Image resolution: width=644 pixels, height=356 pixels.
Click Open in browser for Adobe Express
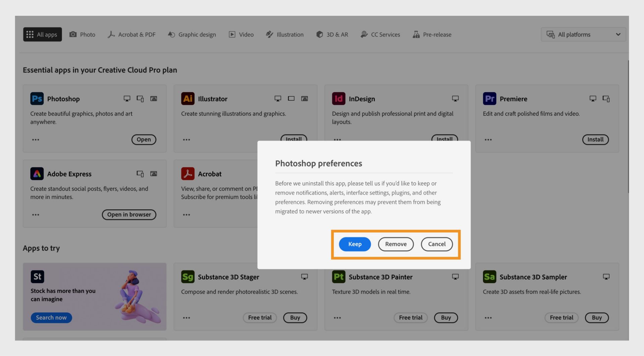[x=129, y=215]
